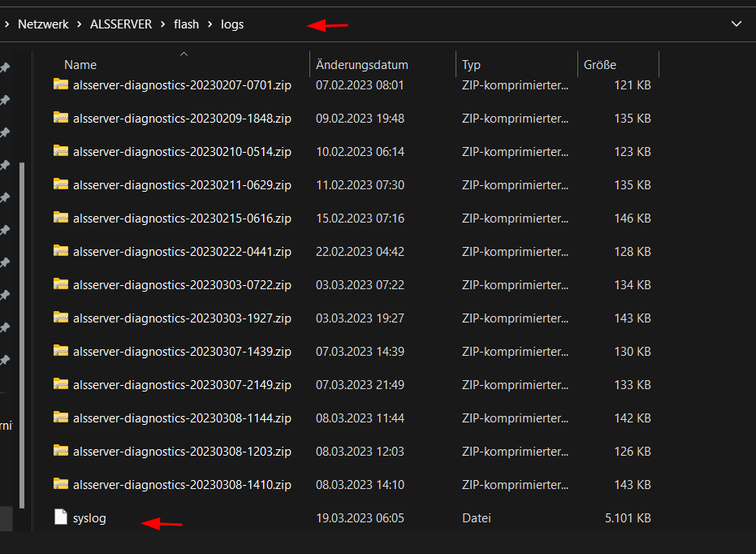Expand the chevron before Netzwerk in breadcrumb
Viewport: 756px width, 554px height.
(x=6, y=24)
